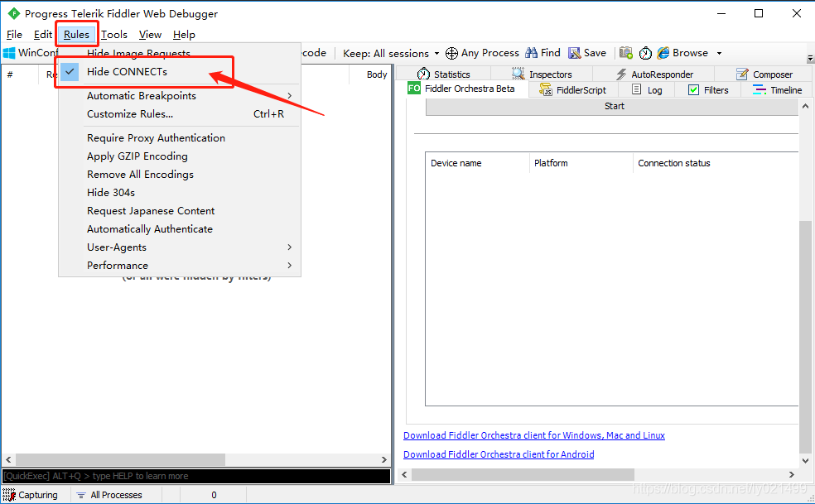Click the Save sessions icon
This screenshot has width=815, height=504.
click(574, 53)
